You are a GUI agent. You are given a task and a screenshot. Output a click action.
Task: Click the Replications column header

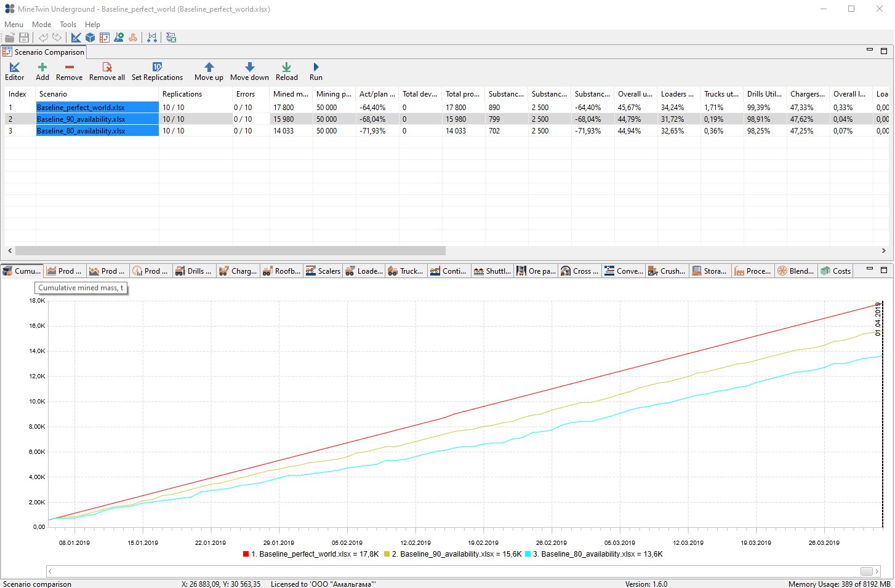click(182, 94)
